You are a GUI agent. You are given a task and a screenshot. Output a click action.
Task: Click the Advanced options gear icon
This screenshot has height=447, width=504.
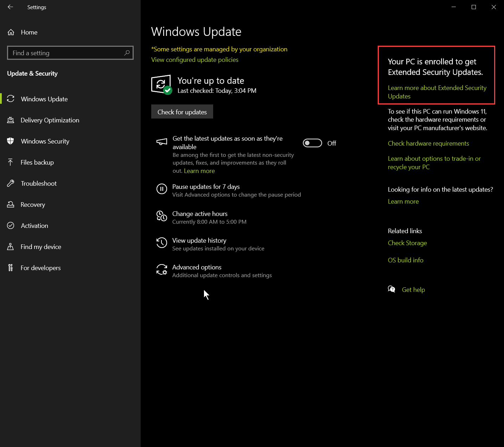click(161, 270)
